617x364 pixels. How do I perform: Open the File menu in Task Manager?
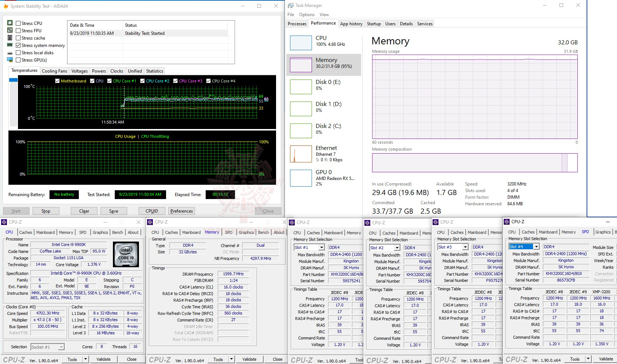pyautogui.click(x=291, y=15)
